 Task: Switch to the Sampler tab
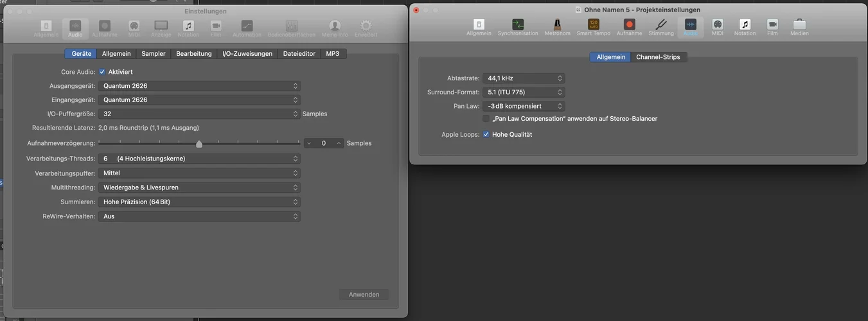(153, 54)
